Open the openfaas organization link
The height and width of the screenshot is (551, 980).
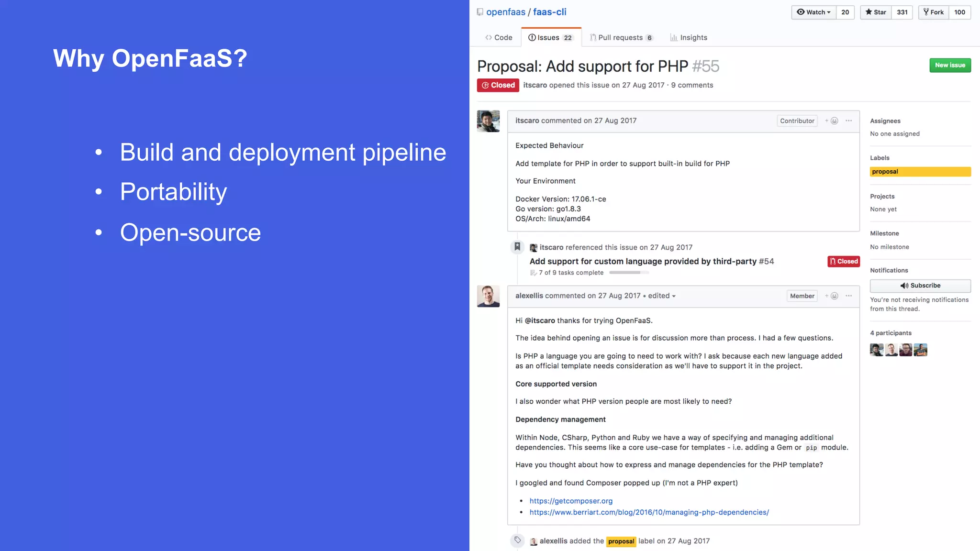(505, 12)
